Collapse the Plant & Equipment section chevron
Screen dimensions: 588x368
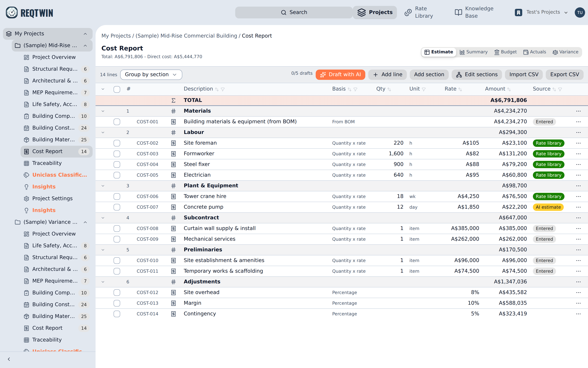pyautogui.click(x=103, y=186)
